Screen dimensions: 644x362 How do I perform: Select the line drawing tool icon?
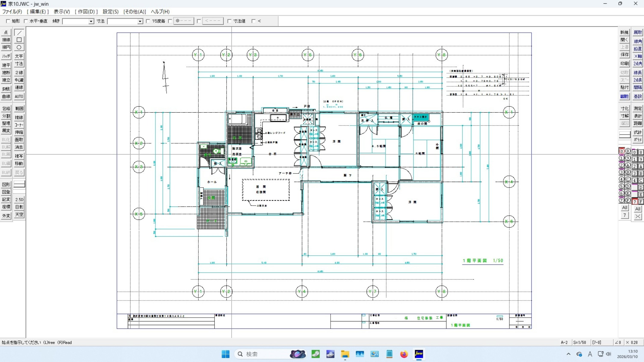point(19,33)
